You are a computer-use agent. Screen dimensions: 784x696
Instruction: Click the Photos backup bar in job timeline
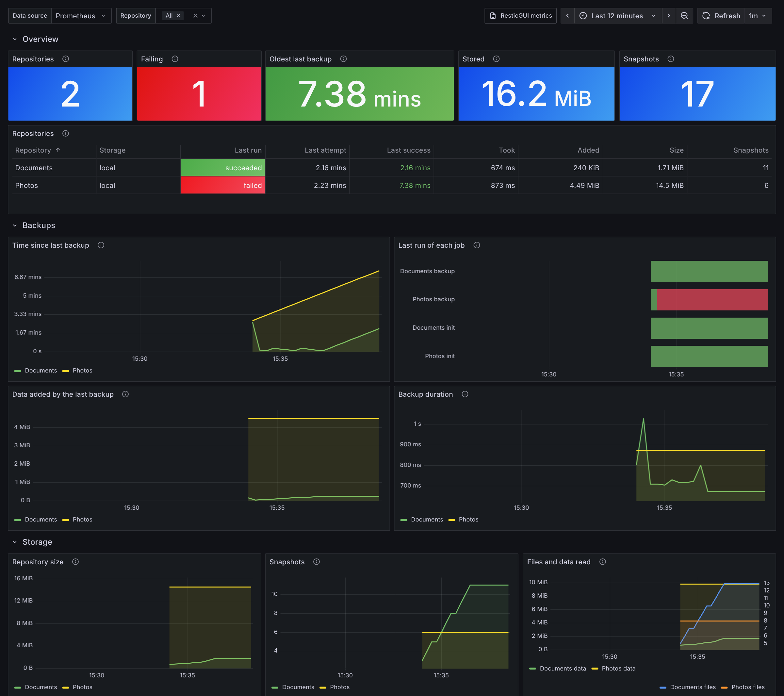(x=709, y=300)
